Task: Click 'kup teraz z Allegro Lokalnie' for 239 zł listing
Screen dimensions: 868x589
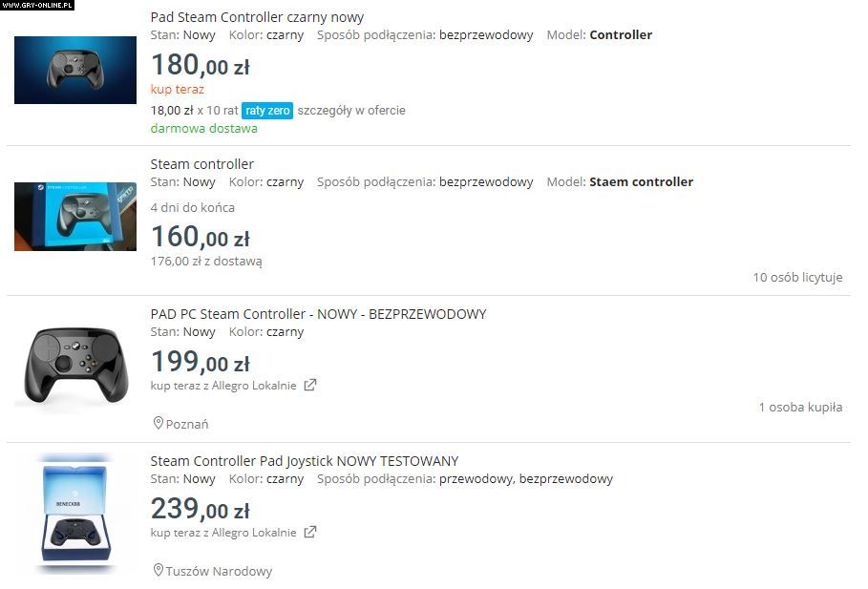Action: 223,533
